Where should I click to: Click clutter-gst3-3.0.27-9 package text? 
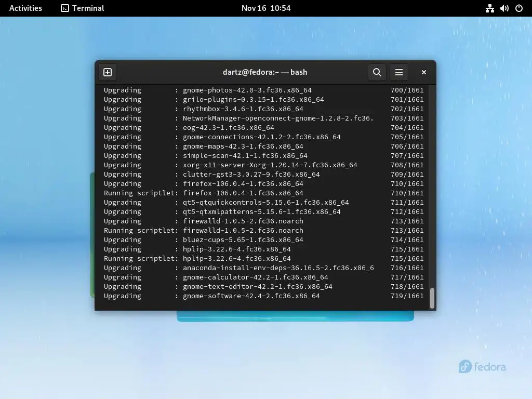pyautogui.click(x=251, y=174)
